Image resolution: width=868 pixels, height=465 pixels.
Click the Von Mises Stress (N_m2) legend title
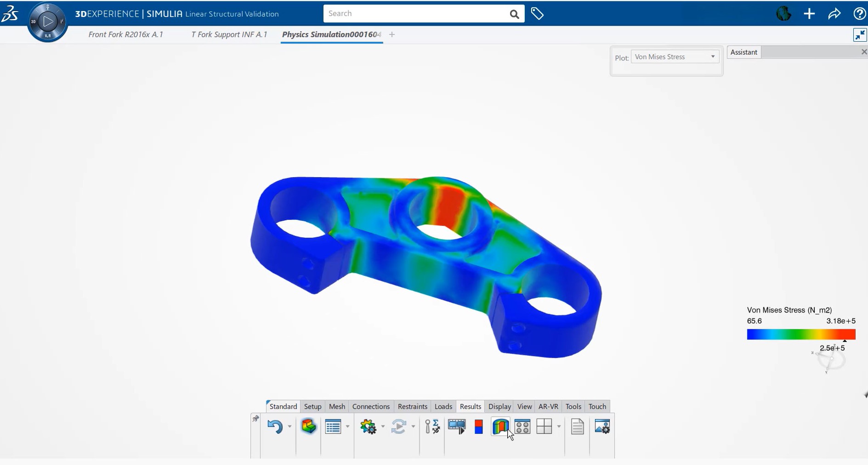(x=789, y=310)
